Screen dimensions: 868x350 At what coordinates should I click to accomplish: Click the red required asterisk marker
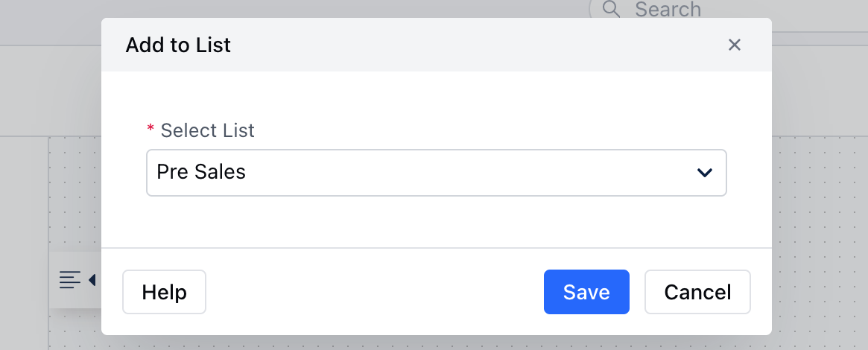point(151,130)
